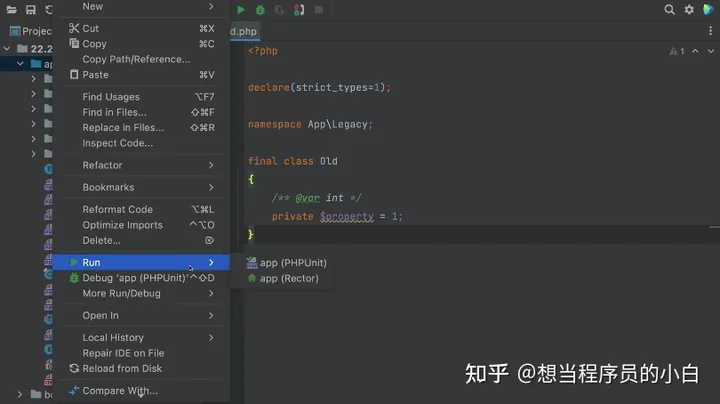Click the app (PHPUnit) configuration icon

(x=252, y=263)
